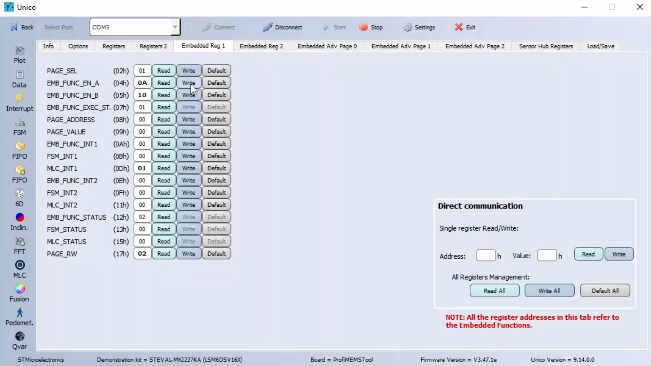Click the Direct communication Address field
Image resolution: width=651 pixels, height=366 pixels.
pyautogui.click(x=486, y=255)
